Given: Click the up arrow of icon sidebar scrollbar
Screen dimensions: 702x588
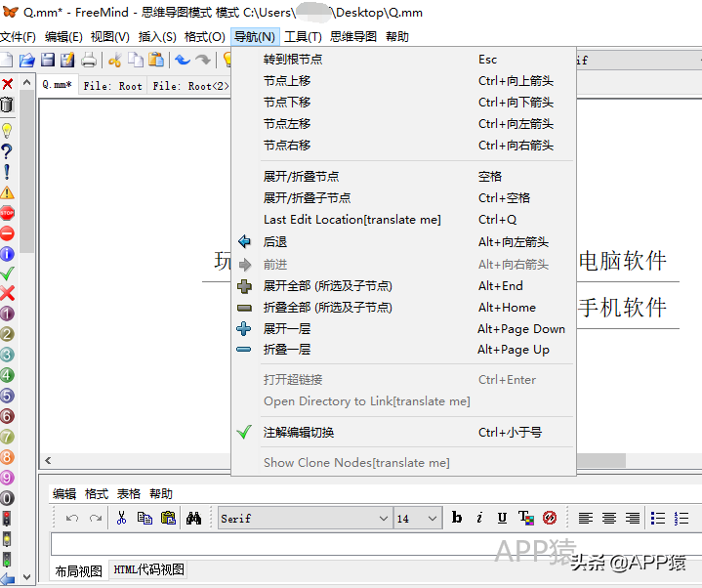Looking at the screenshot, I should (27, 82).
